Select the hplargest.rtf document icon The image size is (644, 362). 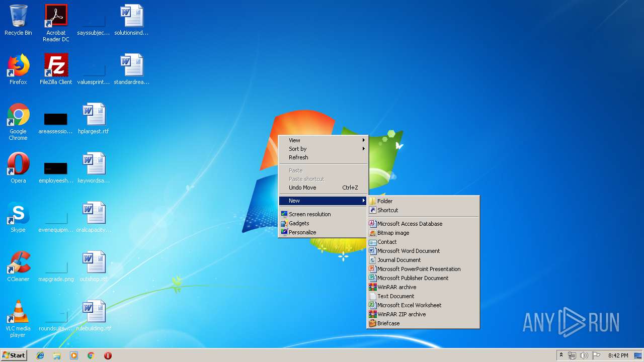[x=94, y=119]
